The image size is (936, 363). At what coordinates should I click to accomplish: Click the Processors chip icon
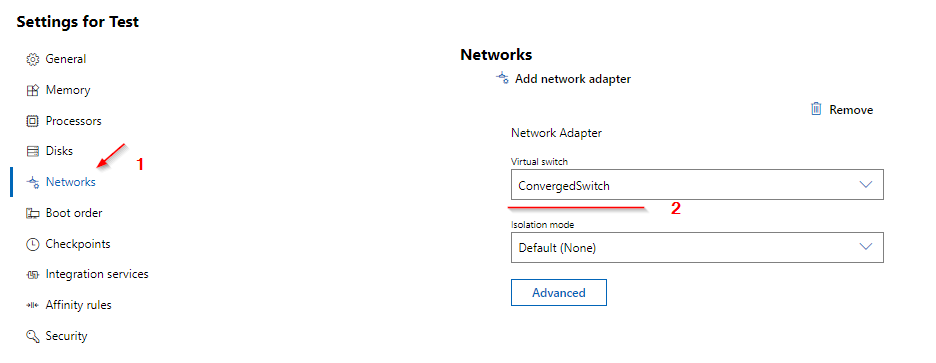pyautogui.click(x=32, y=121)
